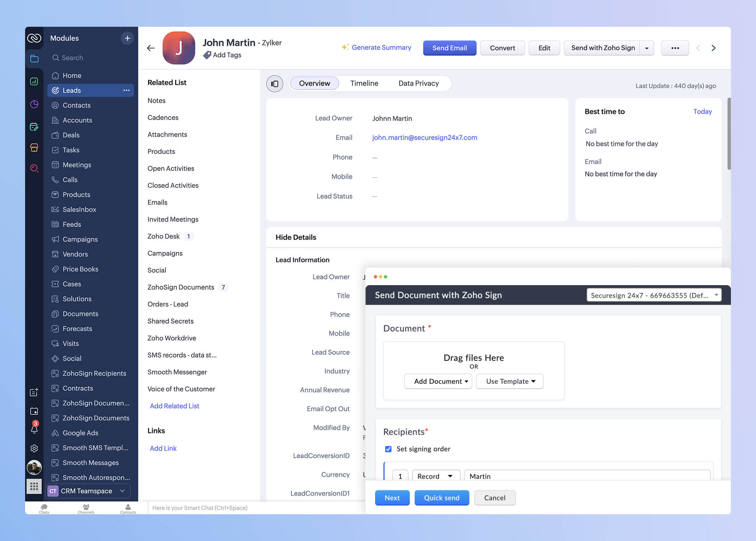Open the Modules folder icon in rail
The width and height of the screenshot is (756, 541).
click(34, 59)
